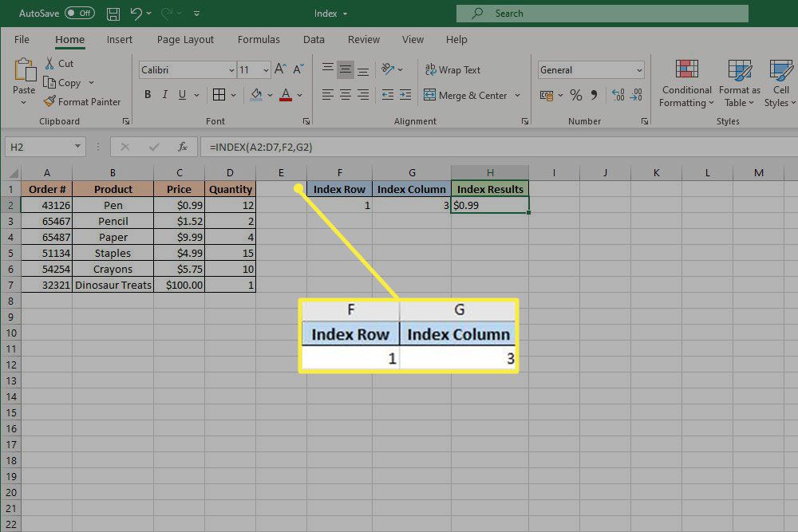
Task: Toggle Middle Align button
Action: click(x=346, y=69)
